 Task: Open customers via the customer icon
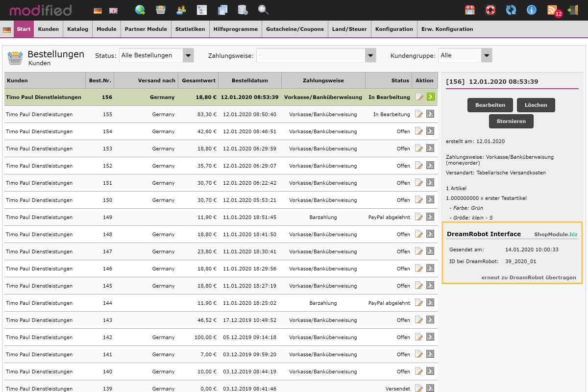181,10
